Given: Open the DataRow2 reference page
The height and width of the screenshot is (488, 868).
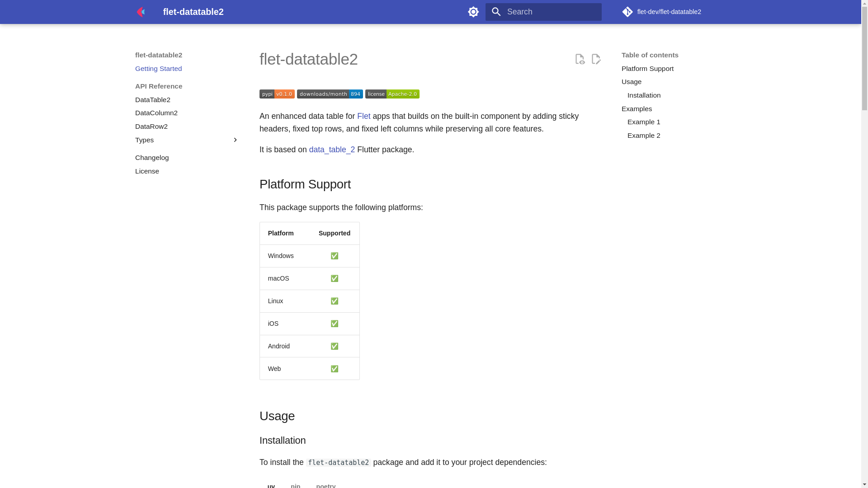Looking at the screenshot, I should click(x=151, y=127).
